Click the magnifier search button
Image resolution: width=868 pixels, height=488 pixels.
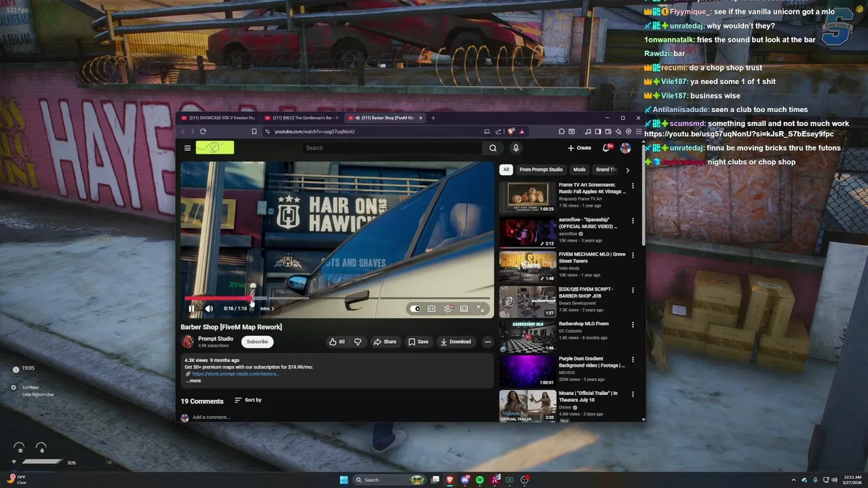[493, 148]
